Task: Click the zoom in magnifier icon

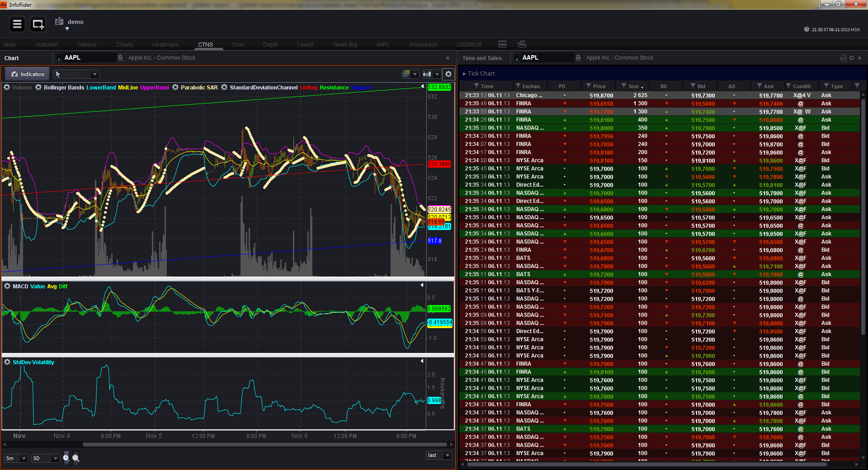Action: [x=66, y=458]
